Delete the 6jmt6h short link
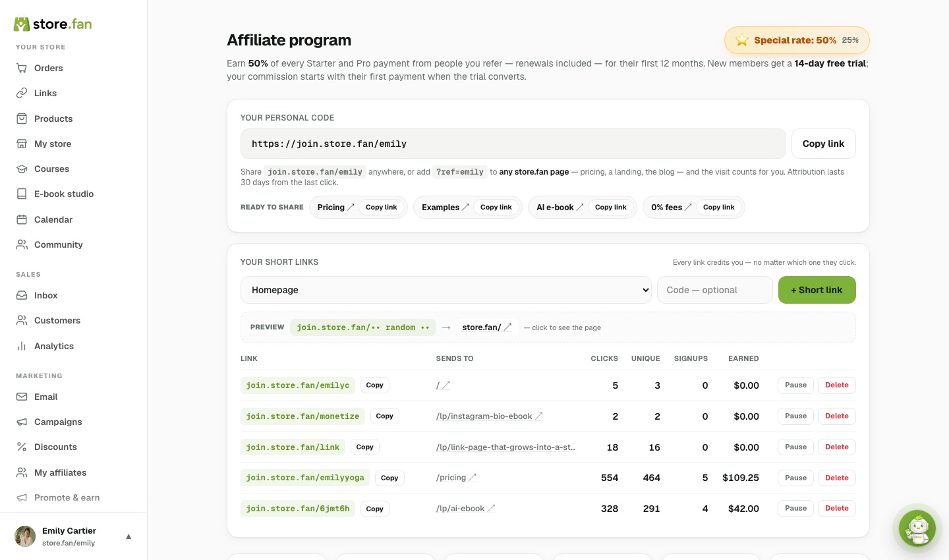Screen dimensions: 949x560 coord(837,508)
